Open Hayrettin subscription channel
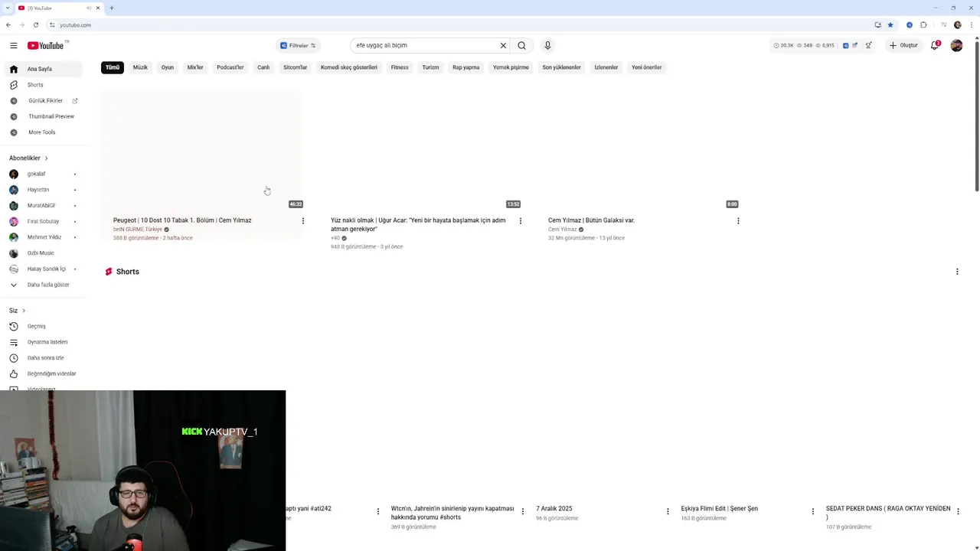 point(44,190)
